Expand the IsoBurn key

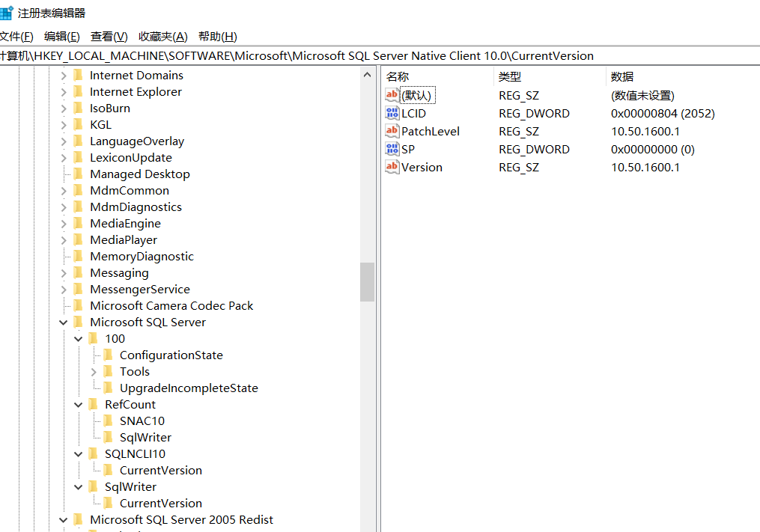click(64, 108)
